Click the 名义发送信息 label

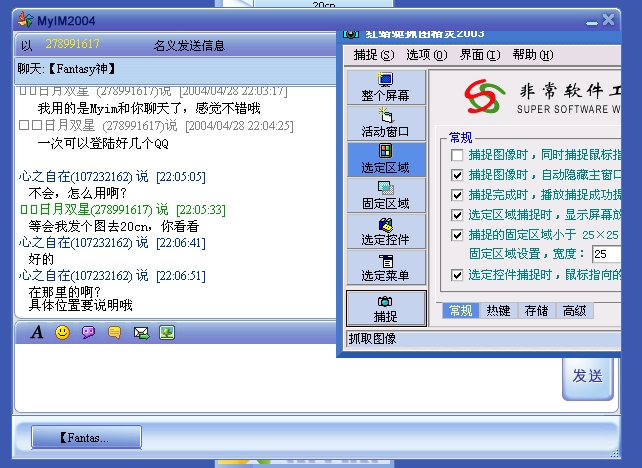pos(189,45)
